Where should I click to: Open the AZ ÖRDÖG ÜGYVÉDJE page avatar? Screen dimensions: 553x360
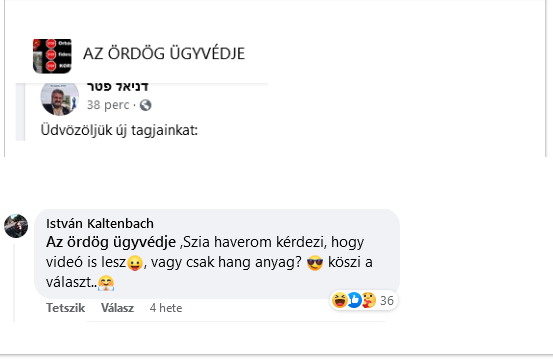(x=52, y=56)
